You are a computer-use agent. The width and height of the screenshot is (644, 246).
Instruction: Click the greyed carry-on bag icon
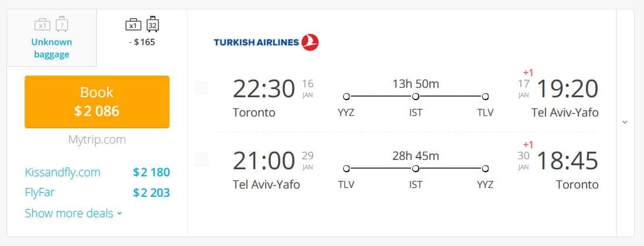point(42,25)
